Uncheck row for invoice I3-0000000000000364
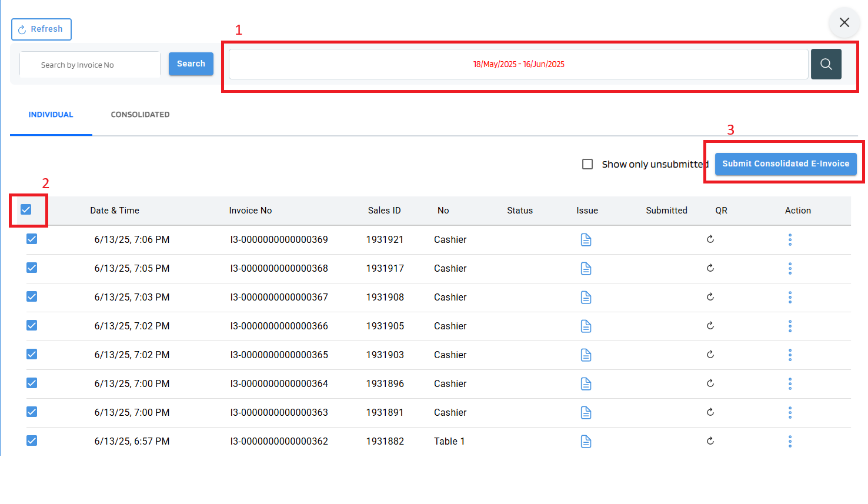Screen dimensions: 868x504 click(32, 383)
